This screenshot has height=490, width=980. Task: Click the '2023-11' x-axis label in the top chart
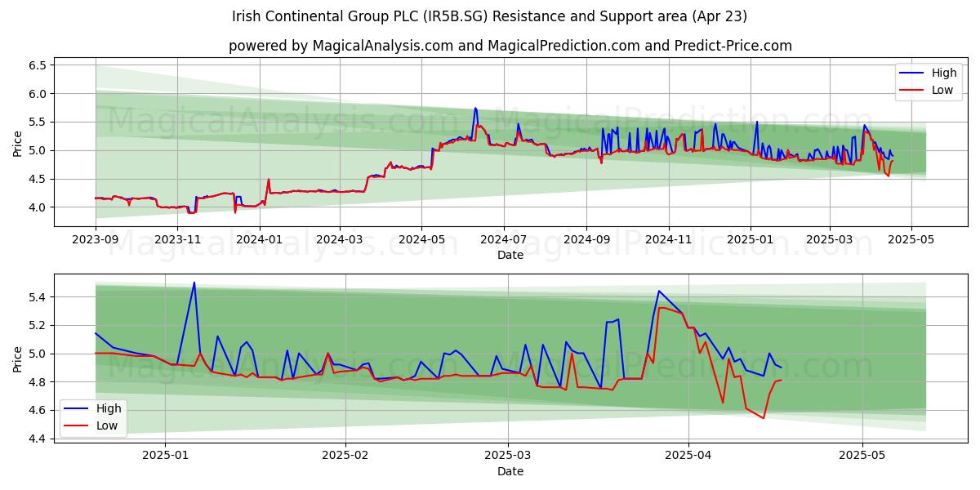point(177,240)
